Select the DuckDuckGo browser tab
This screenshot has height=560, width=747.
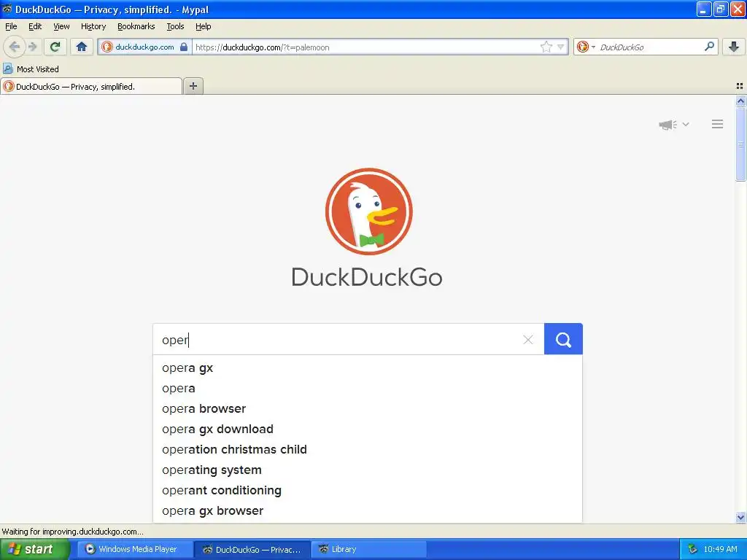(x=91, y=86)
